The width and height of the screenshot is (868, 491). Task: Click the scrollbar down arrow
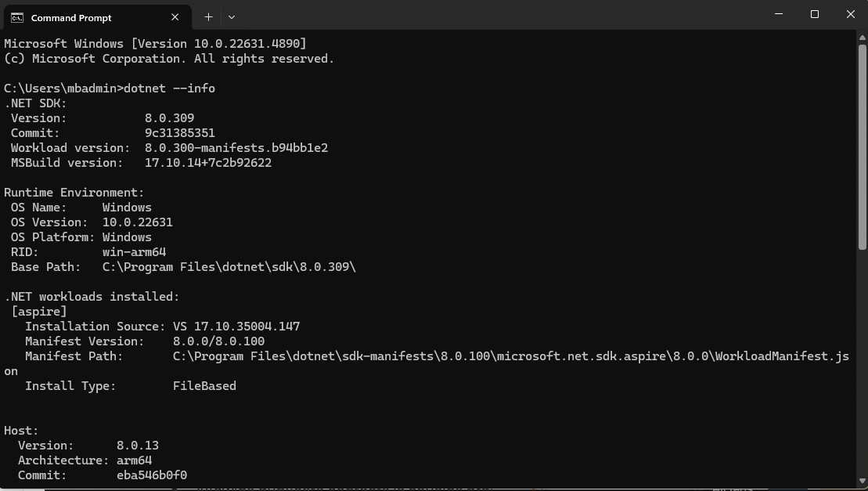(862, 481)
